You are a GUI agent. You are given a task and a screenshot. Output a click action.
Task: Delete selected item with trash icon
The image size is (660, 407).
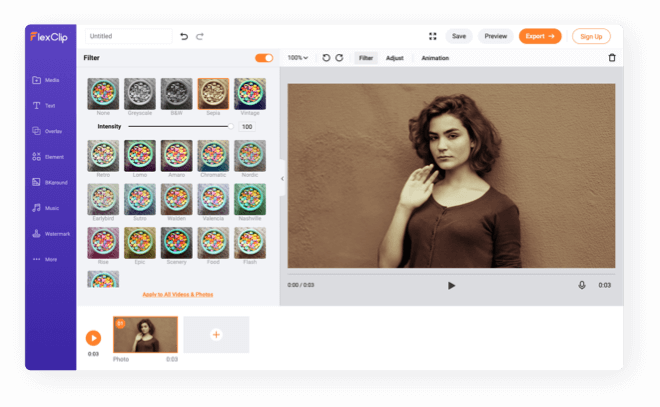pyautogui.click(x=612, y=58)
